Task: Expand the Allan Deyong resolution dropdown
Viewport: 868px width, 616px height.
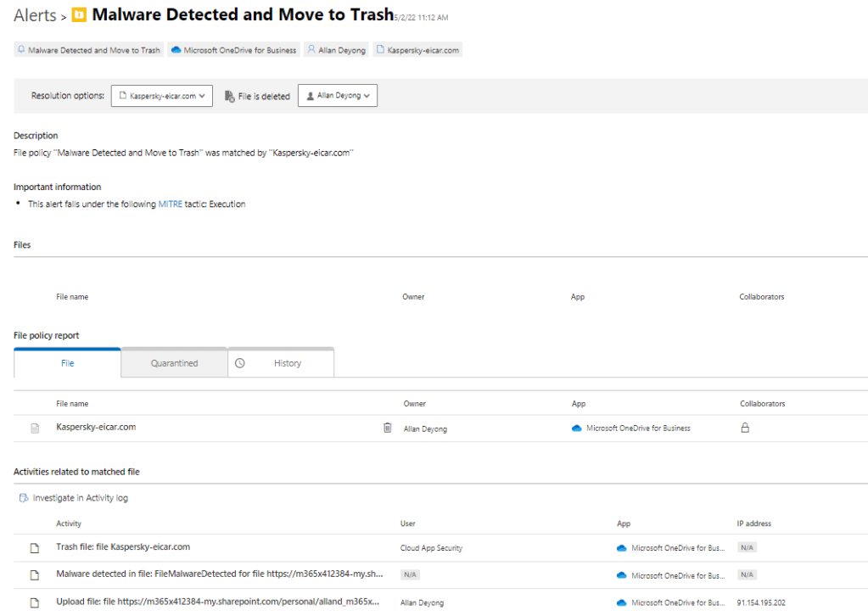Action: click(337, 96)
